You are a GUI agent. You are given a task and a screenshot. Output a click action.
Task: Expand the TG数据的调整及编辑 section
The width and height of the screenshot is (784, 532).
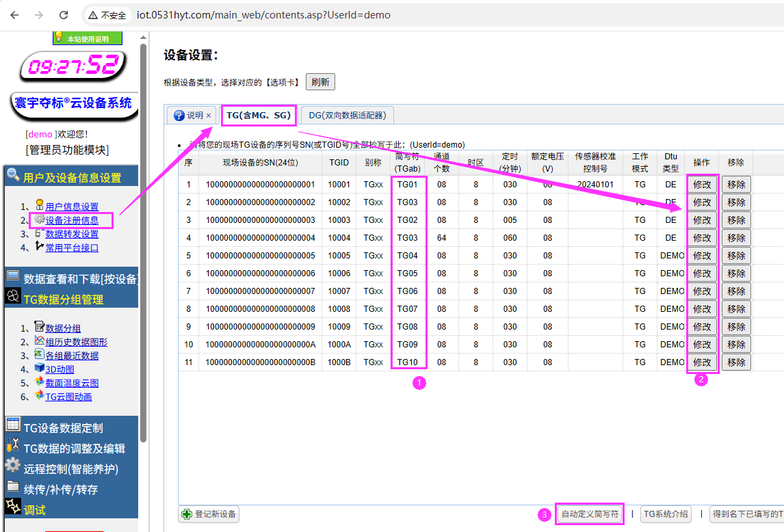pyautogui.click(x=74, y=449)
